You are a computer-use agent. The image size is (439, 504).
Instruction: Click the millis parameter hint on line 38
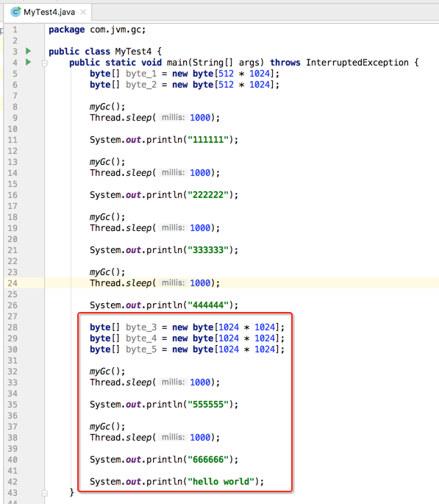[x=173, y=437]
